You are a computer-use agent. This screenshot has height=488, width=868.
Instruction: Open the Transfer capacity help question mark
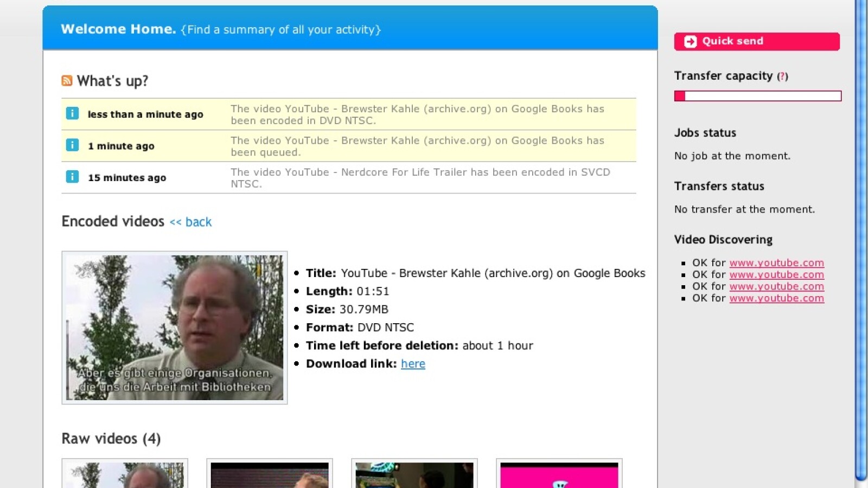tap(782, 76)
